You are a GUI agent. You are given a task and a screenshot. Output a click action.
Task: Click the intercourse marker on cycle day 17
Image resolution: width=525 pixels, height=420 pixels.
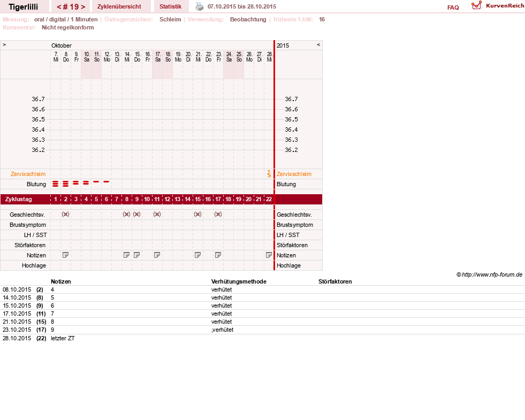point(218,214)
